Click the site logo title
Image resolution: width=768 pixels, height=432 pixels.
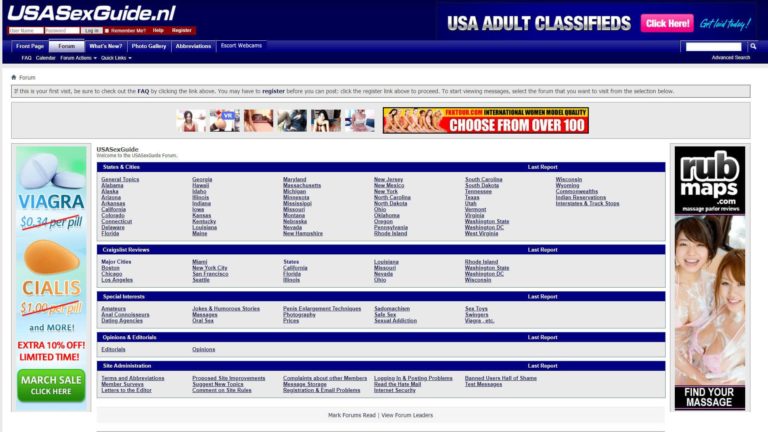click(92, 14)
